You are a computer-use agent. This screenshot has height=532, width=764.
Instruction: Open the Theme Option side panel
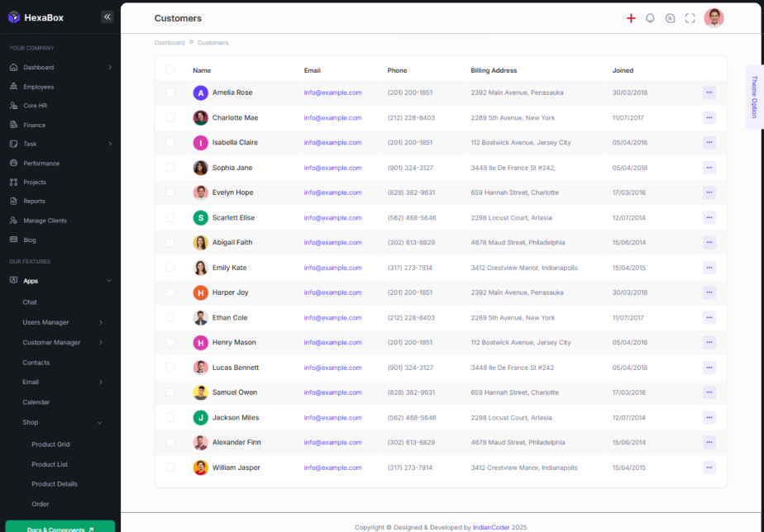tap(754, 97)
